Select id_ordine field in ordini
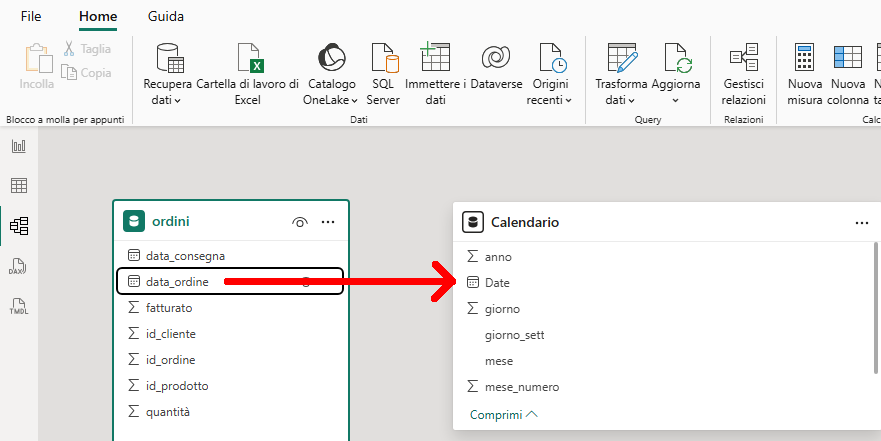The image size is (881, 441). tap(231, 360)
